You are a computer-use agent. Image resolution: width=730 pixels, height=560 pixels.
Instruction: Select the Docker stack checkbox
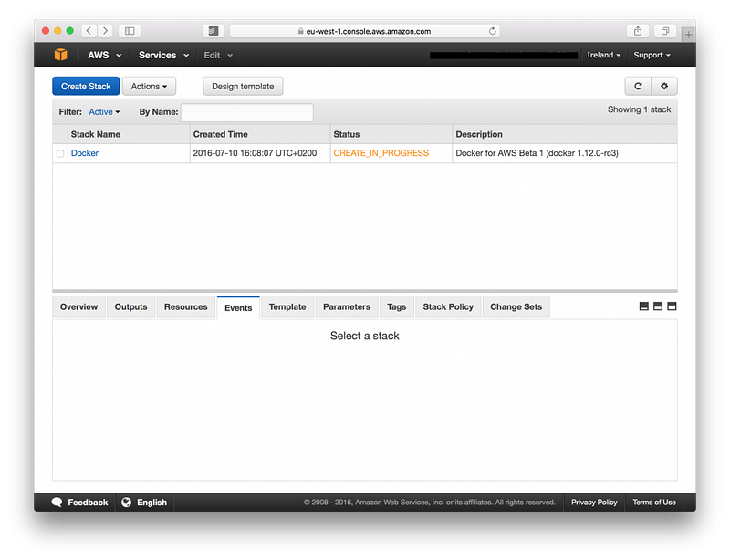(60, 153)
